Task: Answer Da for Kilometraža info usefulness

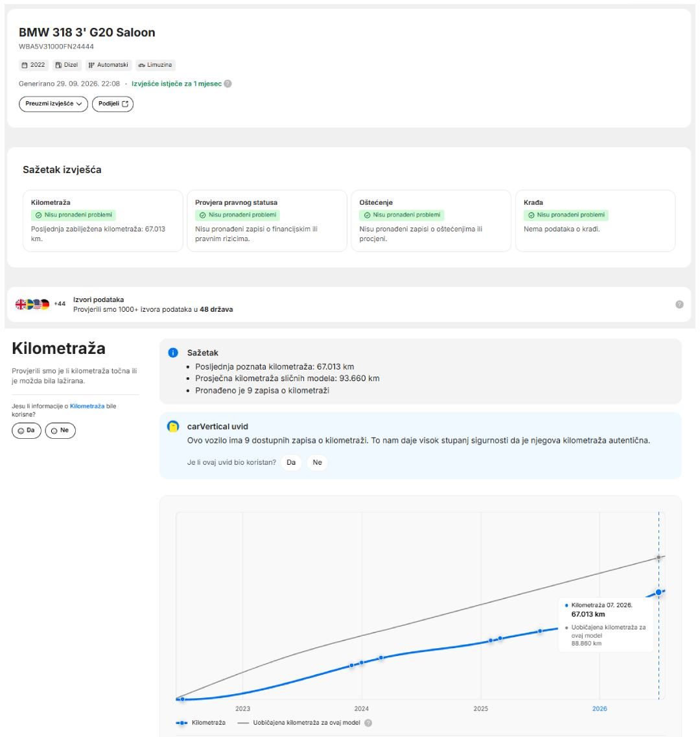Action: (x=27, y=430)
